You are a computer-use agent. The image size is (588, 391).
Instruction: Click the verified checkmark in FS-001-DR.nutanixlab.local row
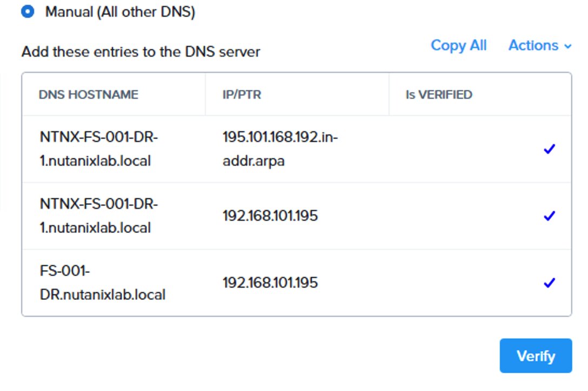click(550, 282)
